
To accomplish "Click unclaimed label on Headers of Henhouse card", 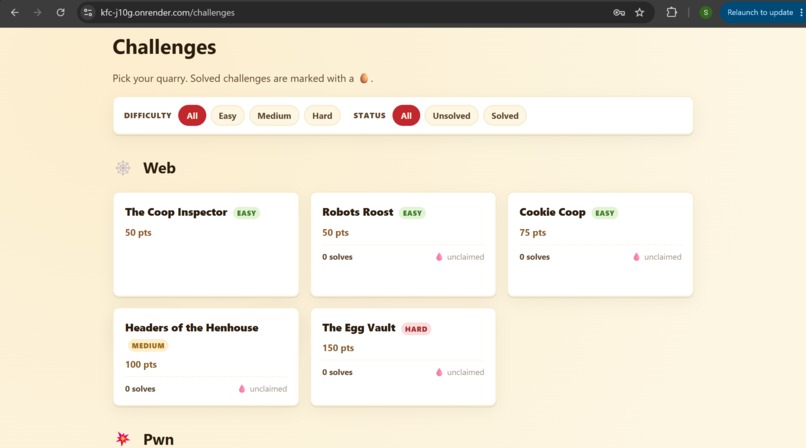I will tap(268, 389).
